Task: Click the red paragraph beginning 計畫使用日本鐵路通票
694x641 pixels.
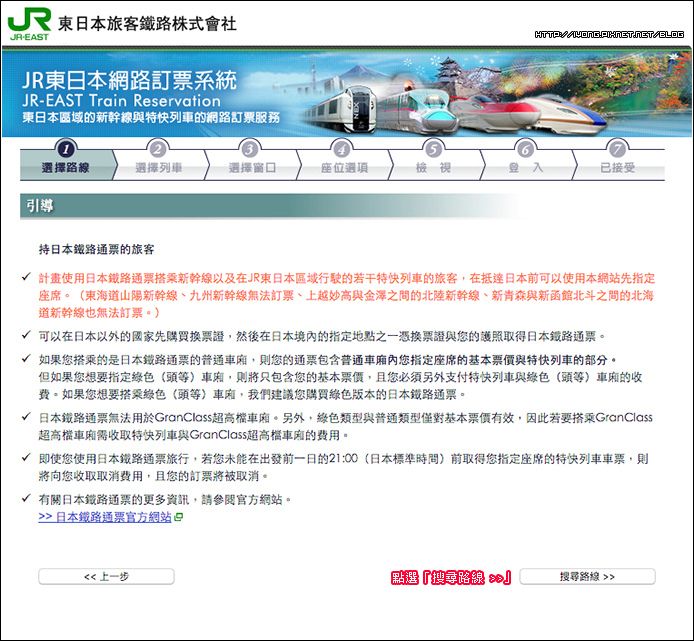Action: pos(347,295)
